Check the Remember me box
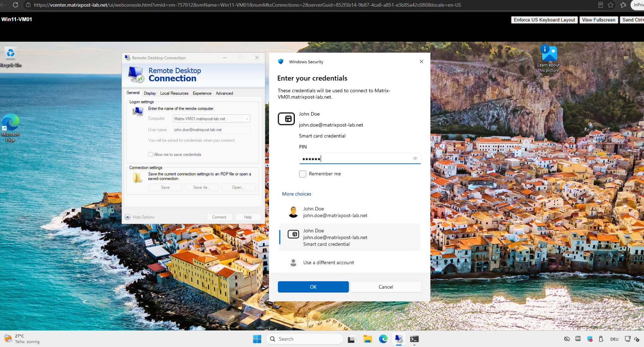The image size is (644, 347). (x=303, y=174)
